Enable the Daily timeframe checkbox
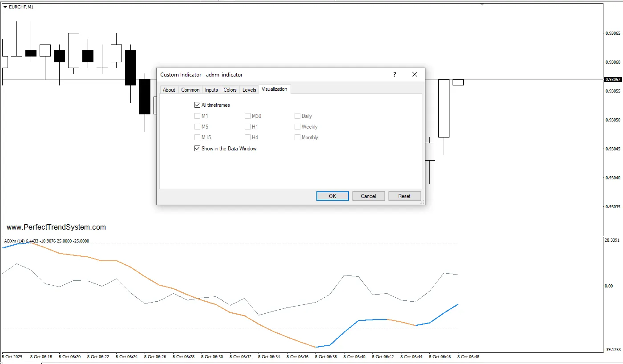Image resolution: width=623 pixels, height=364 pixels. click(297, 116)
